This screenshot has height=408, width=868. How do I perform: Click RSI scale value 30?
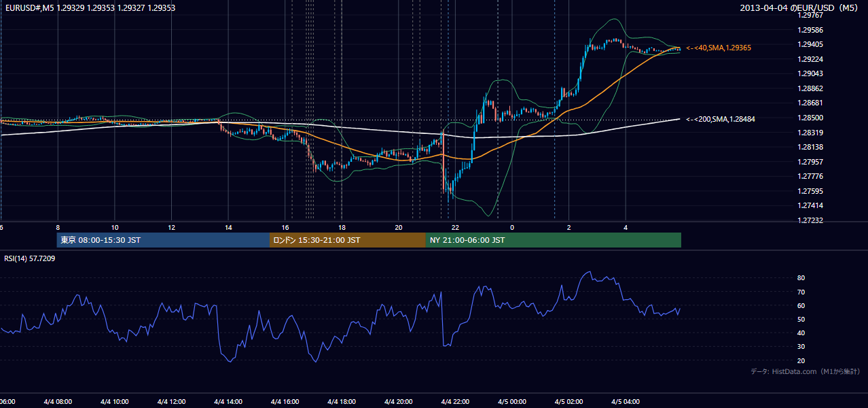[x=801, y=347]
